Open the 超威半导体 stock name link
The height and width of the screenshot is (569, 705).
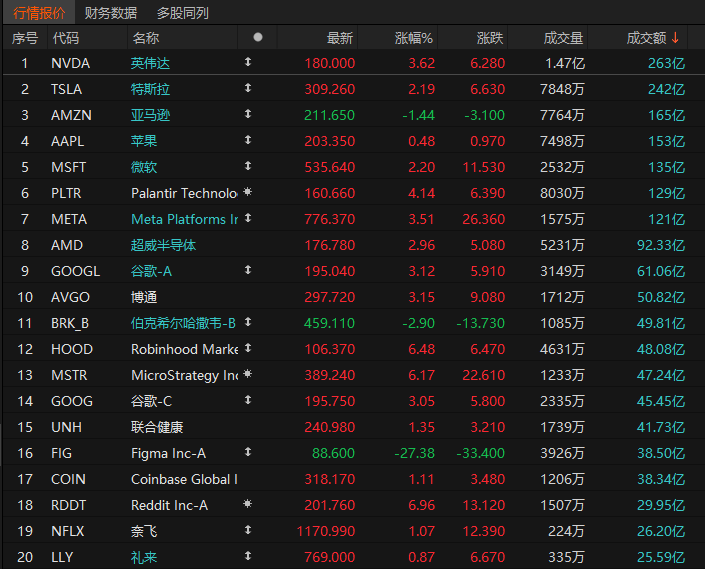163,245
